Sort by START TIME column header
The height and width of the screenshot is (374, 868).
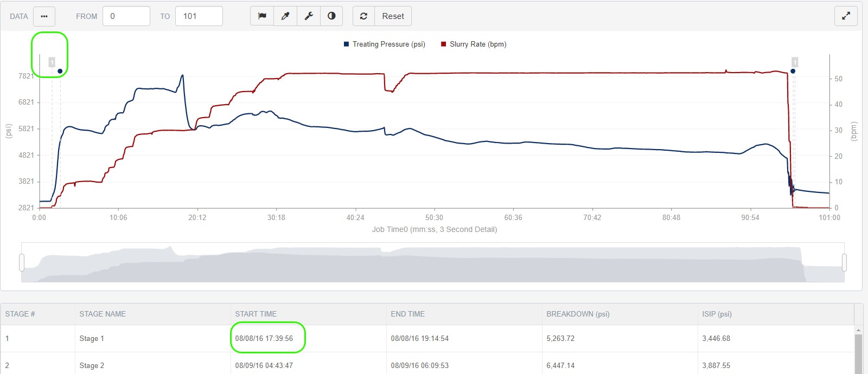click(x=256, y=314)
